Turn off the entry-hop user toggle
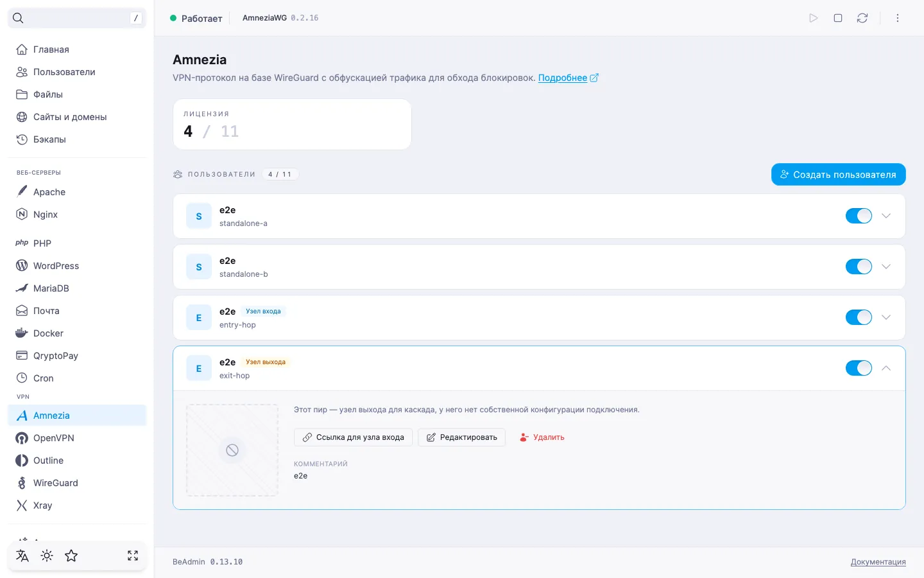Viewport: 924px width, 578px height. click(x=859, y=317)
